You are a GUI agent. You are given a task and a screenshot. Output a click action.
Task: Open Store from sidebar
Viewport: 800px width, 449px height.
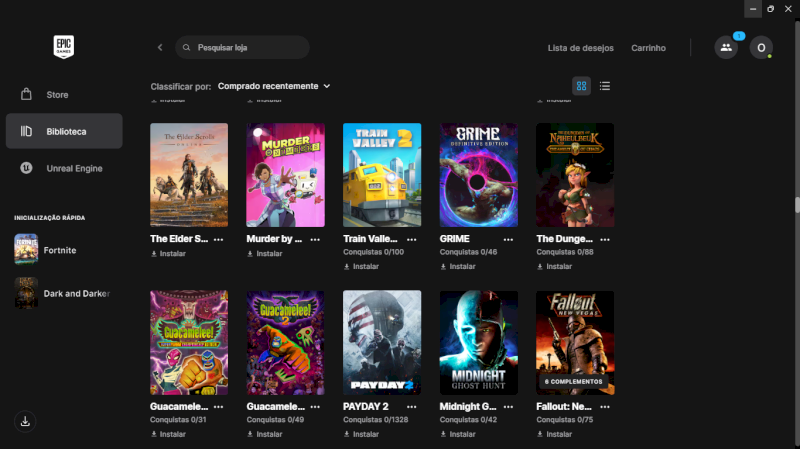point(64,95)
